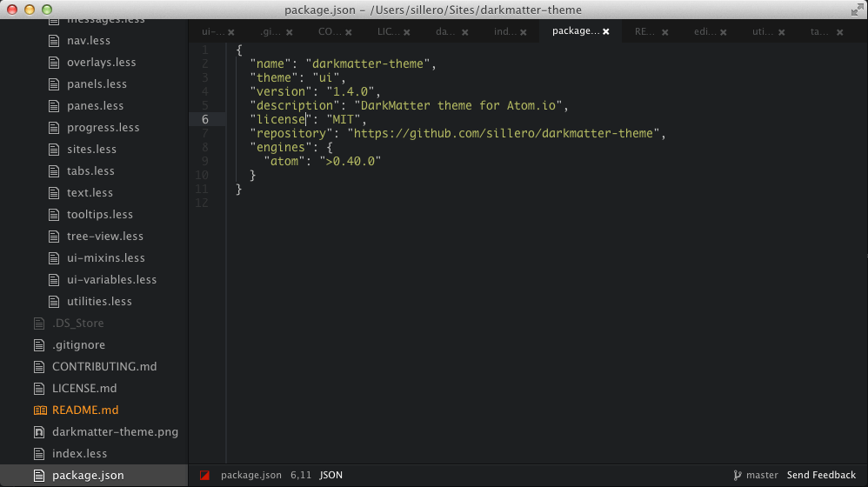Close the package.json tab

point(606,31)
